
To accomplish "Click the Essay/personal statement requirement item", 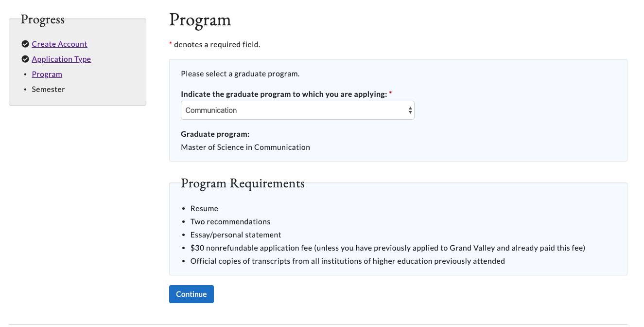I will pos(236,235).
